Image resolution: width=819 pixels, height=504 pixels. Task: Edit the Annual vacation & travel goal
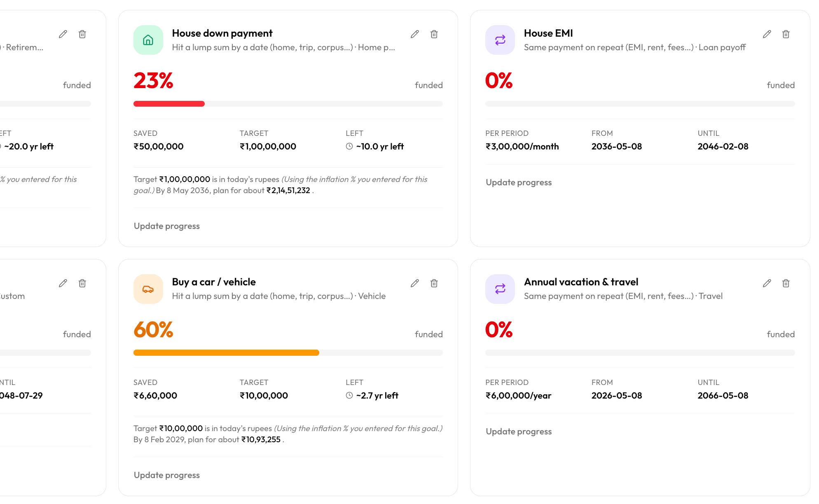767,283
